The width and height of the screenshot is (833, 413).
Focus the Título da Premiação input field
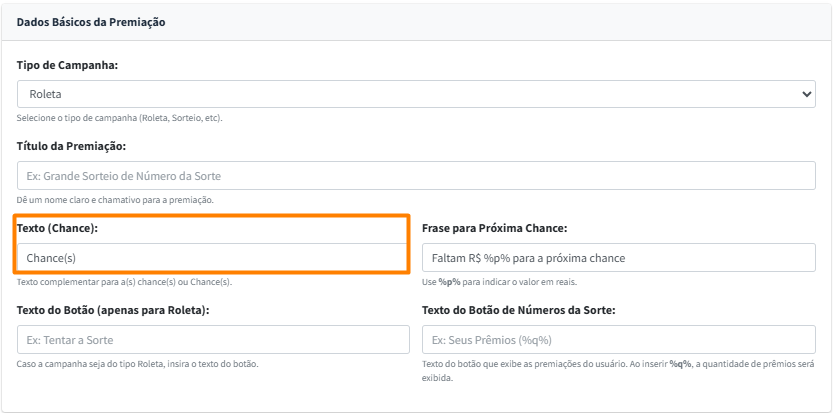pos(416,176)
